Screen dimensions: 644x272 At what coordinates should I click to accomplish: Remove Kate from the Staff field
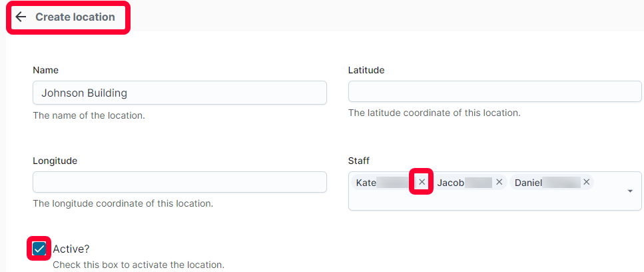(422, 181)
